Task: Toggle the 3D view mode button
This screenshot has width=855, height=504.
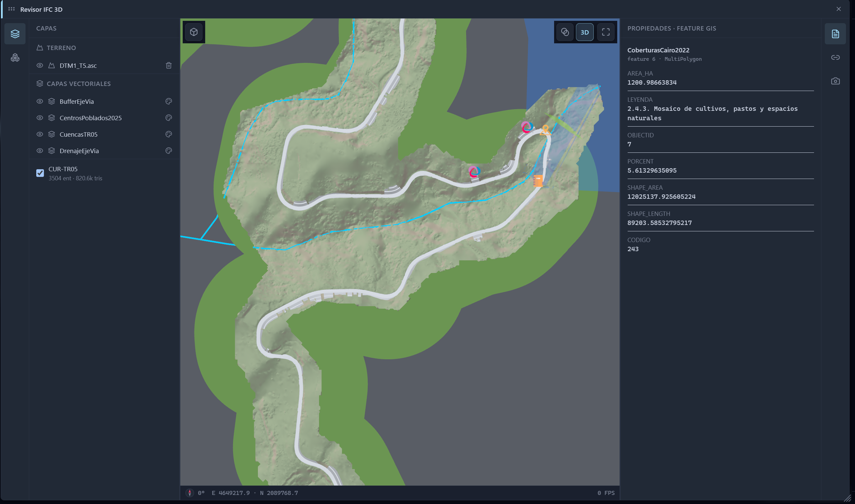Action: (585, 32)
